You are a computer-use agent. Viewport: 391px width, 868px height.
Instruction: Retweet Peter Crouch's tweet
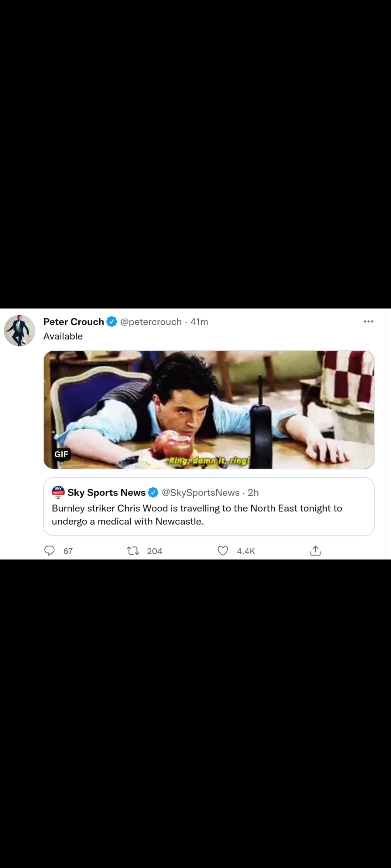click(133, 551)
